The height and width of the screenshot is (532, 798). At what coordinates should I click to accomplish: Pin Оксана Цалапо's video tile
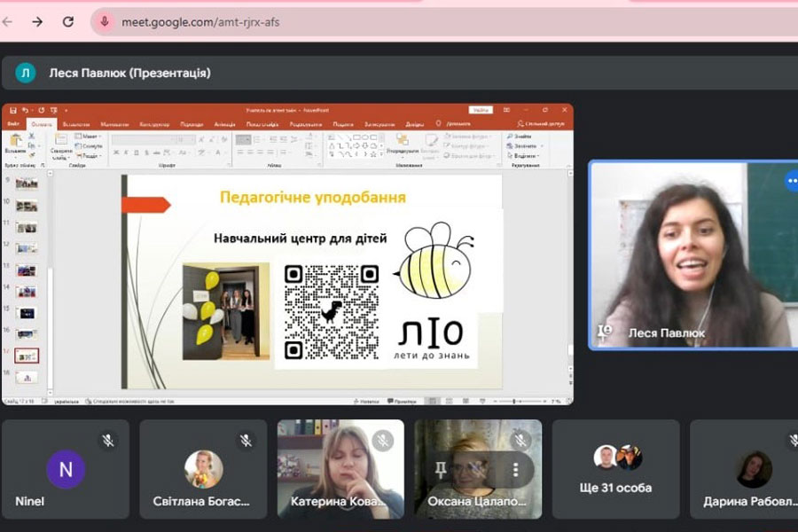point(442,467)
